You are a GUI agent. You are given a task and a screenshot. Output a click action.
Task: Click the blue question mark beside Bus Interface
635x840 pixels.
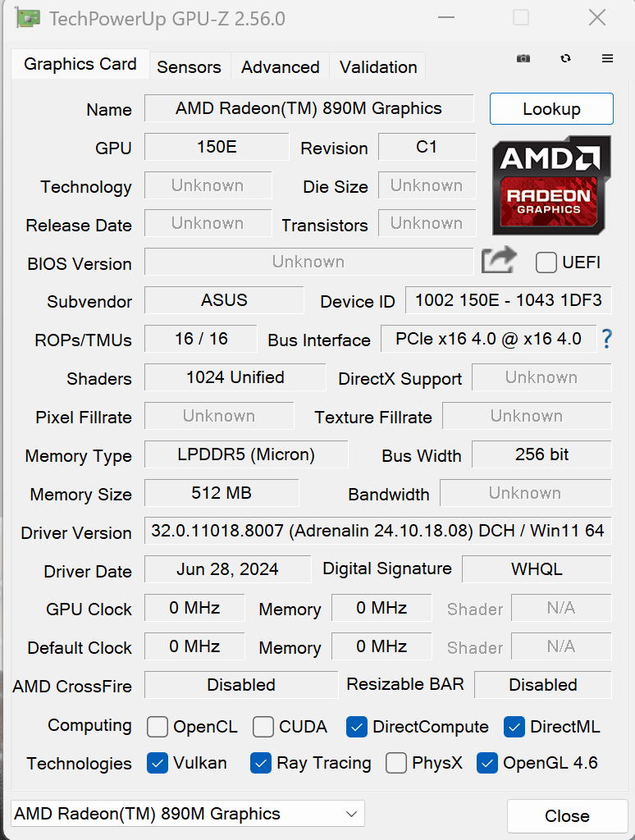606,339
